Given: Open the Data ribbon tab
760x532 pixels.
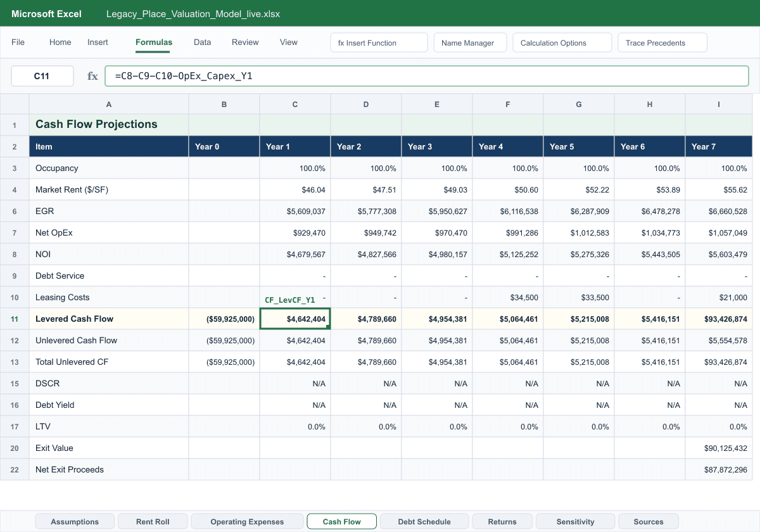Looking at the screenshot, I should point(203,42).
